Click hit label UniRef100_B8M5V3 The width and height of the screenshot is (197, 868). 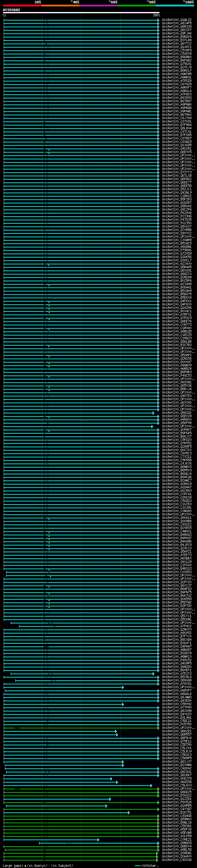(177, 470)
